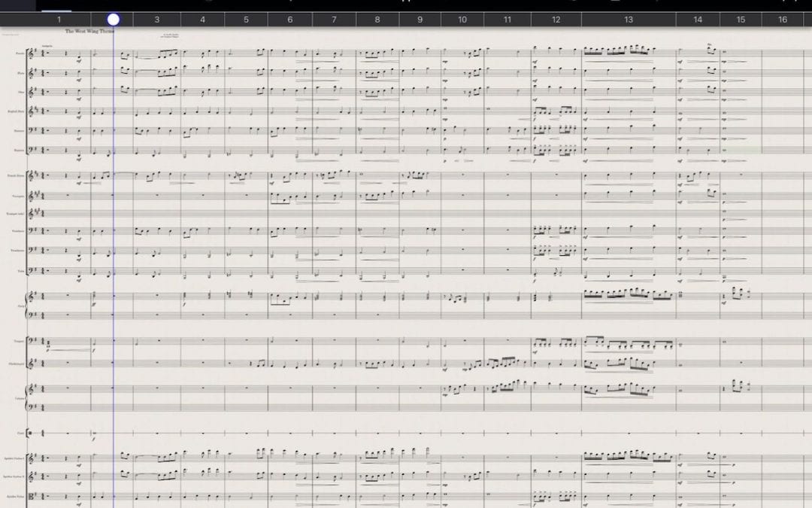
Task: Move to bar 7 in the measure ruler
Action: click(x=334, y=20)
